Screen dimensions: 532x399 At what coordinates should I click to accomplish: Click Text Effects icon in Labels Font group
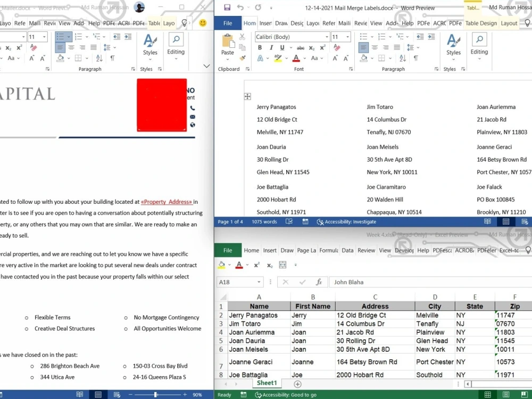[x=260, y=59]
